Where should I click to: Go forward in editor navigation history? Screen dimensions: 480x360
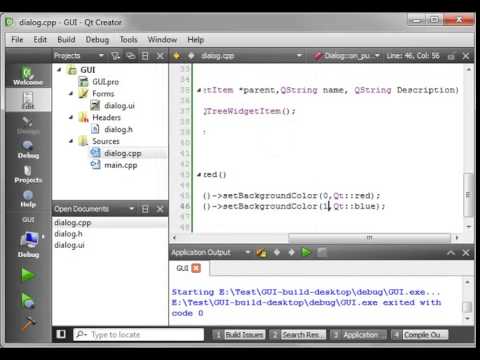[191, 56]
